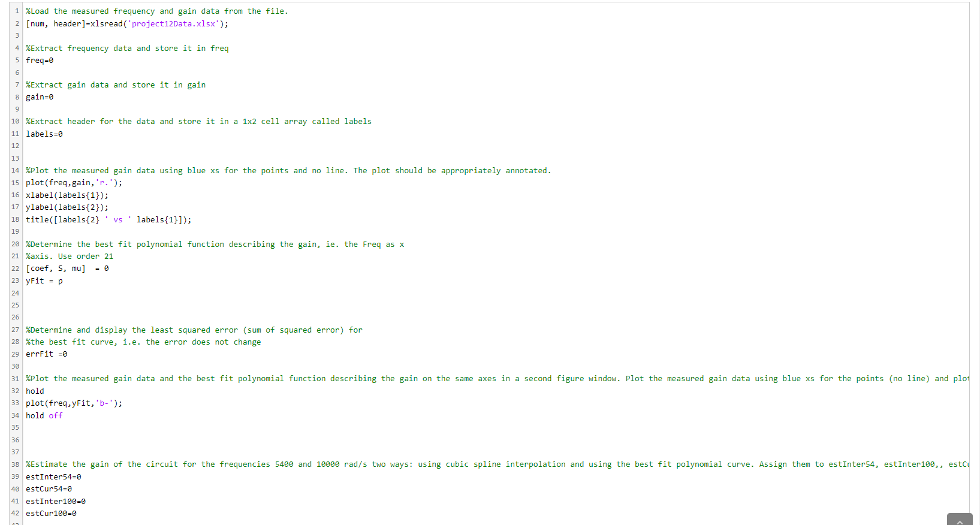Click the 'labels=0' code line
980x525 pixels.
pos(44,134)
